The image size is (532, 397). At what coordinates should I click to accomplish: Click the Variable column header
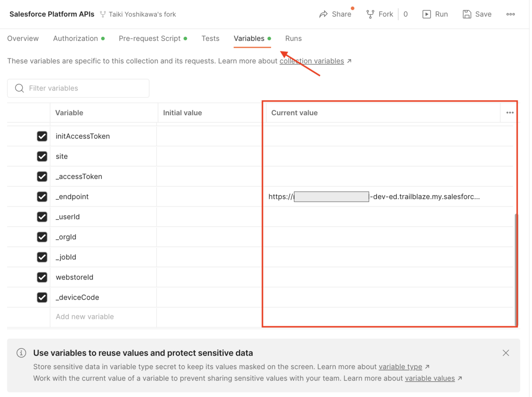click(x=69, y=113)
